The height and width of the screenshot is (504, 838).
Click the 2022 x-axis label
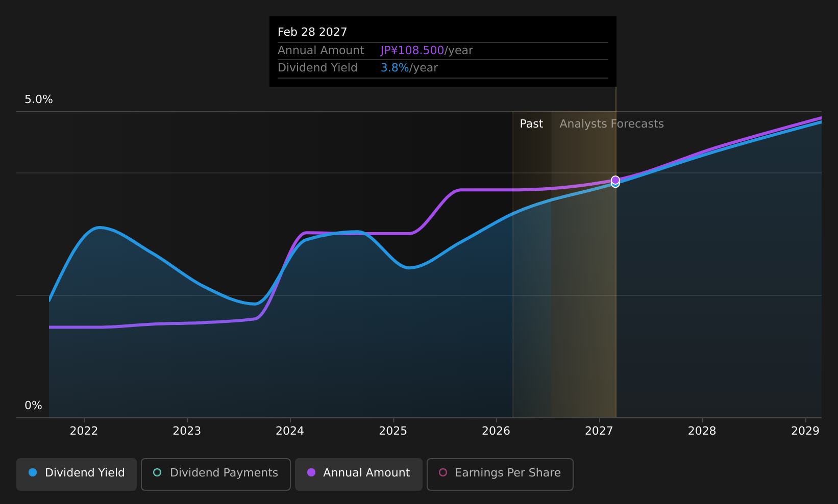point(84,431)
